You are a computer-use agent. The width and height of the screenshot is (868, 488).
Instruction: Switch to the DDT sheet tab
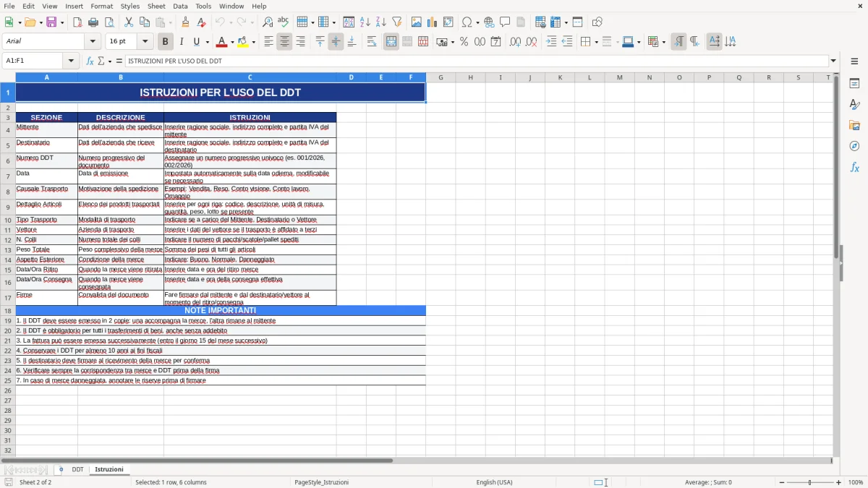pyautogui.click(x=77, y=468)
